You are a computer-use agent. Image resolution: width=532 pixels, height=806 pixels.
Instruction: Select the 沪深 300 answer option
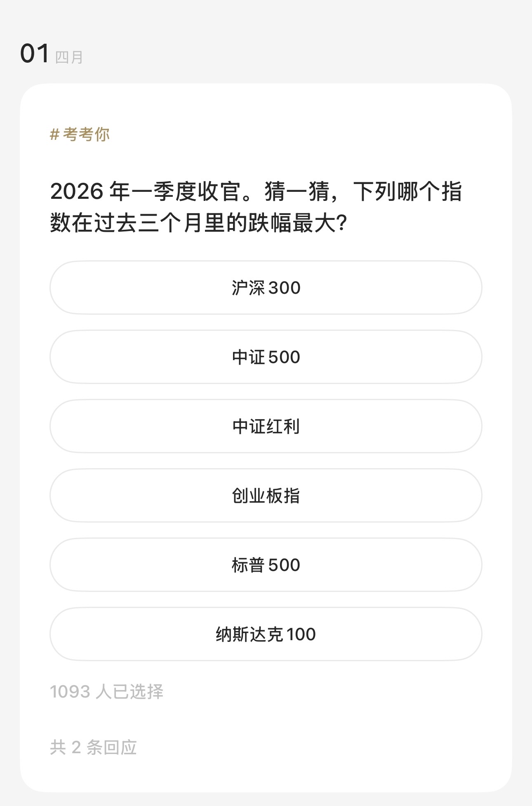pos(266,288)
